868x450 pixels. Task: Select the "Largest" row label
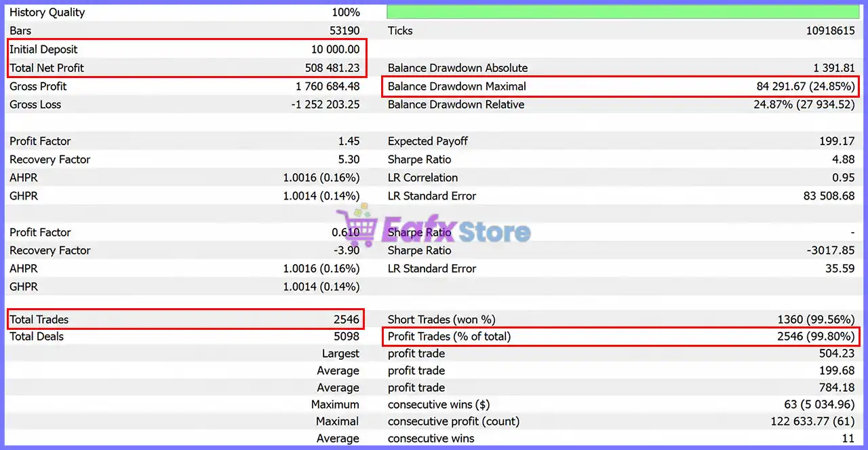pos(340,354)
